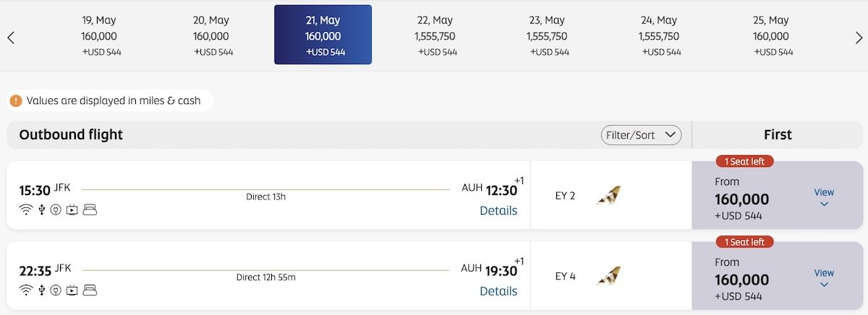Go to next dates with right arrow
Screen dimensions: 868x315
[859, 38]
